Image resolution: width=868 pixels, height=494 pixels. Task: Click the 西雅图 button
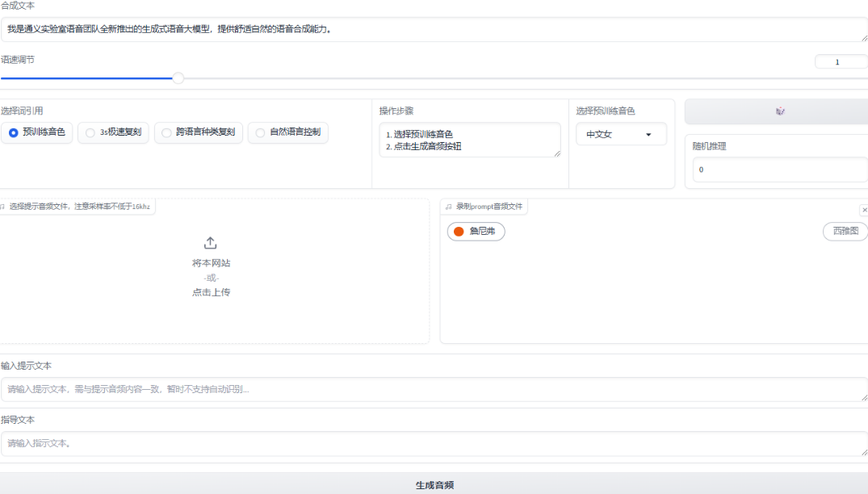845,232
